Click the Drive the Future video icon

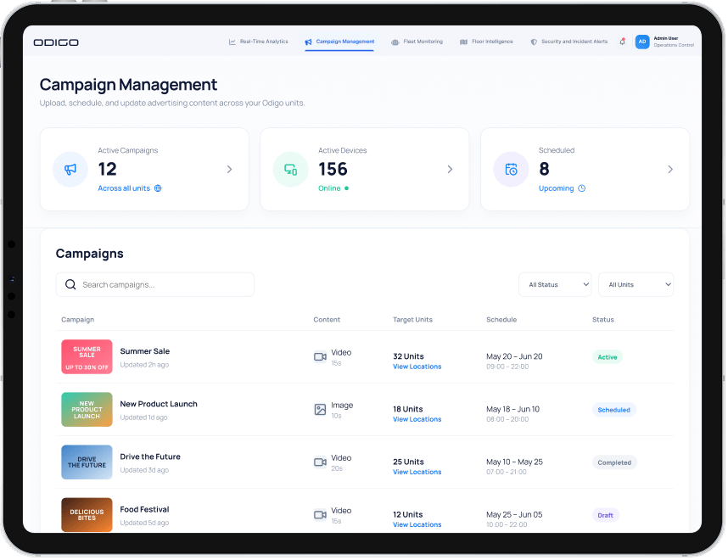coord(321,462)
